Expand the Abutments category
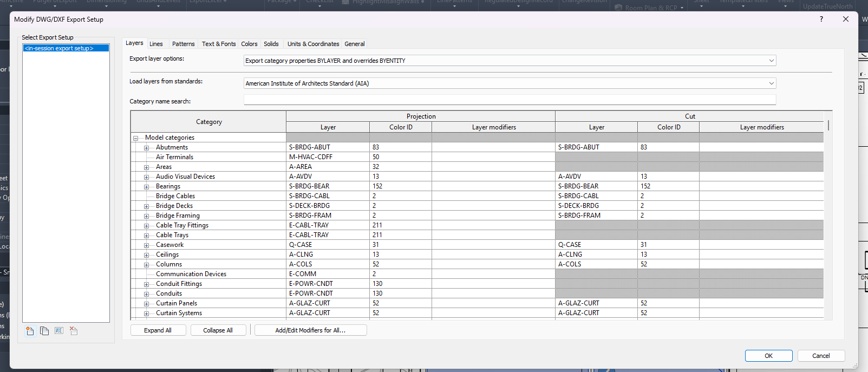Screen dimensions: 868x372 [x=146, y=148]
